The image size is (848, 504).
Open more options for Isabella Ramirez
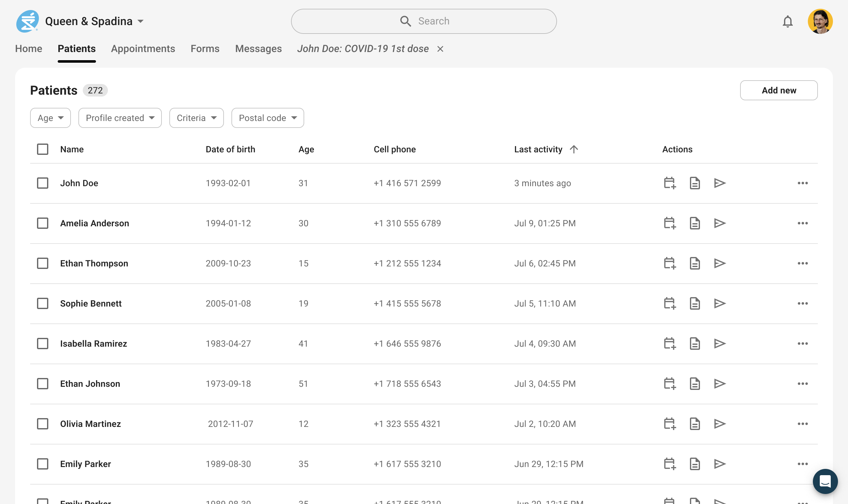pos(803,343)
